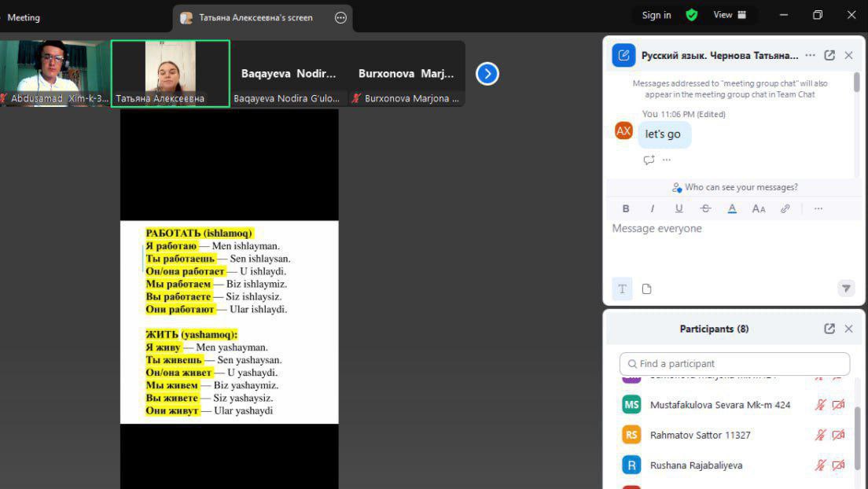868x489 pixels.
Task: Send the chat message with arrow icon
Action: pos(846,289)
